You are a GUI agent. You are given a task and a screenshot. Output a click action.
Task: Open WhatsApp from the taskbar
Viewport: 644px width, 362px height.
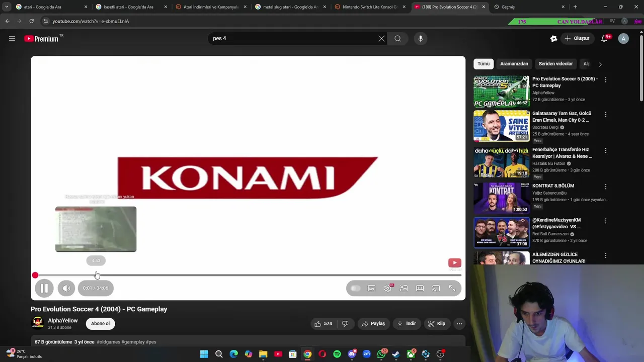pos(381,354)
